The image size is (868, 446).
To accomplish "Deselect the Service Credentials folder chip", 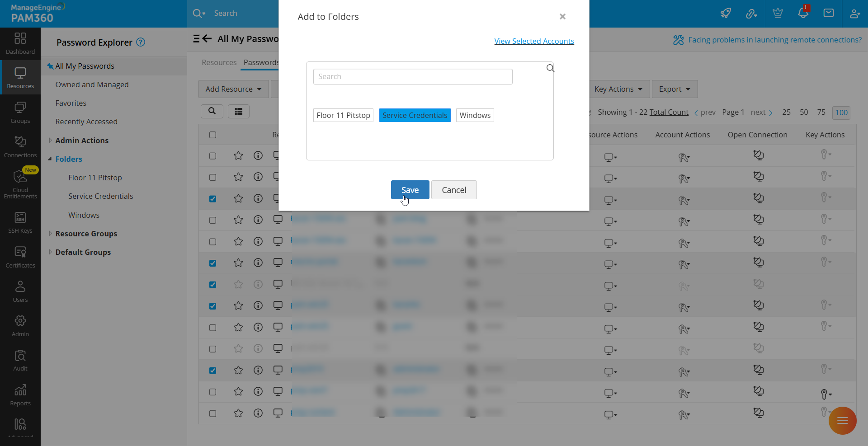I will point(415,115).
